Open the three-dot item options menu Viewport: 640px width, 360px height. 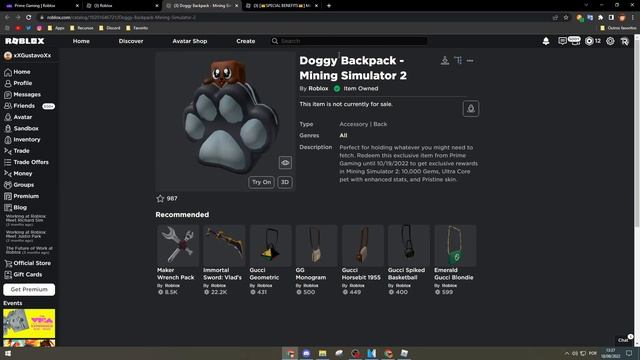(x=470, y=60)
